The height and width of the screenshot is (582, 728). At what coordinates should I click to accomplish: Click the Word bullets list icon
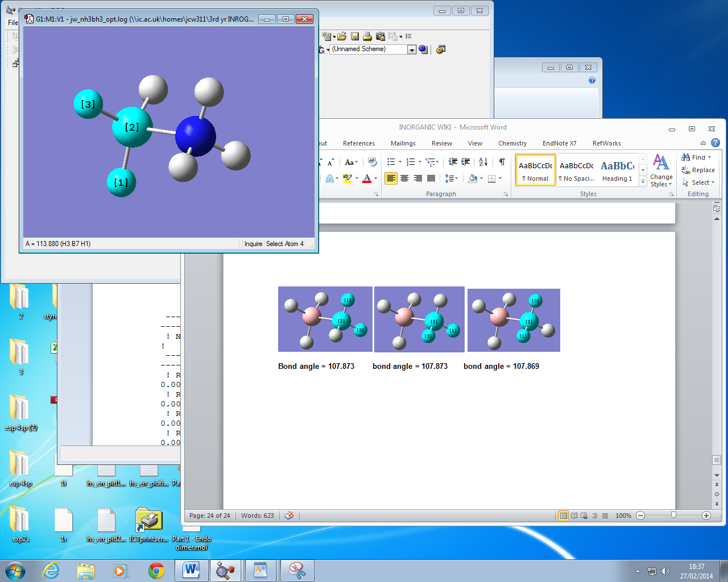391,162
